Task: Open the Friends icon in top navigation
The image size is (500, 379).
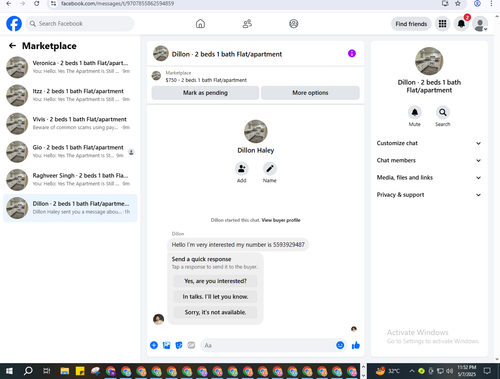Action: (x=247, y=24)
